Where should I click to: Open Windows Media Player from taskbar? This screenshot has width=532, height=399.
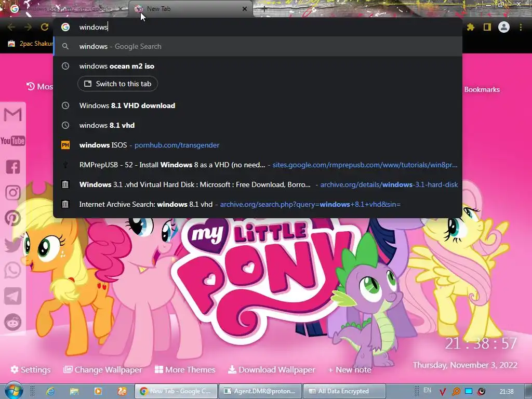coord(98,391)
